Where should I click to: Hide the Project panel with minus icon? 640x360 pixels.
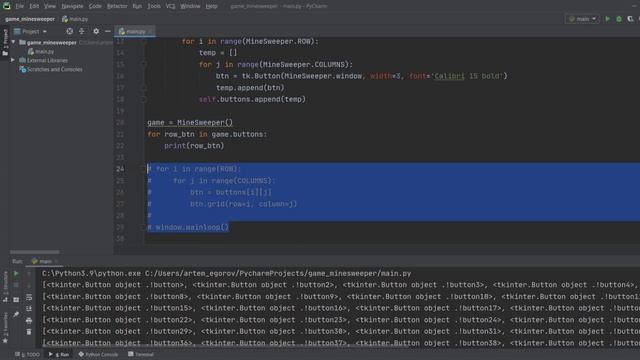tap(107, 31)
